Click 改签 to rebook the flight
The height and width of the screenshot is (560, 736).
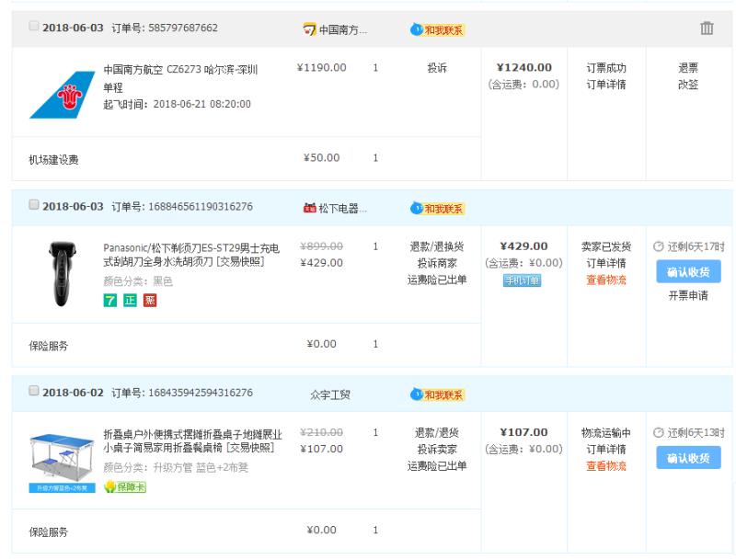688,85
